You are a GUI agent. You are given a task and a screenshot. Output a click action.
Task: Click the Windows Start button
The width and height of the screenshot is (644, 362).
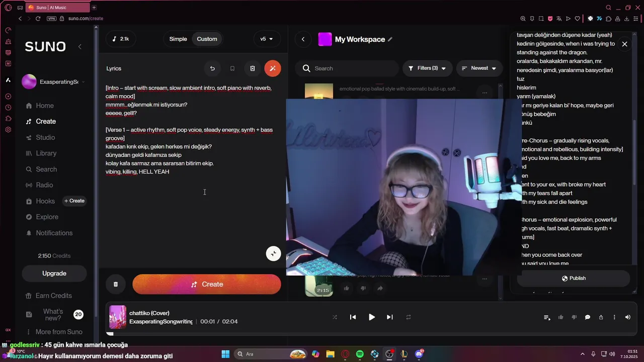point(225,354)
